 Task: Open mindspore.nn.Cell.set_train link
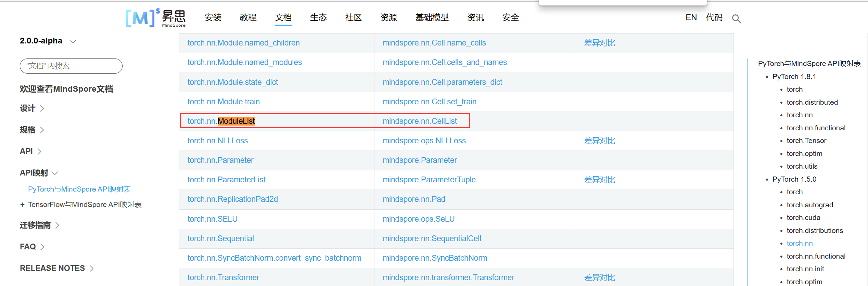(x=430, y=102)
